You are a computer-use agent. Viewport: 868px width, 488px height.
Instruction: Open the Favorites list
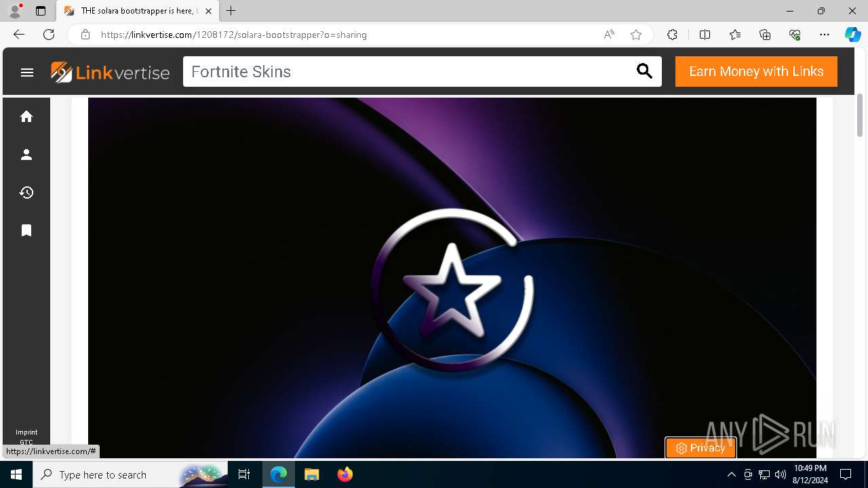(x=735, y=35)
